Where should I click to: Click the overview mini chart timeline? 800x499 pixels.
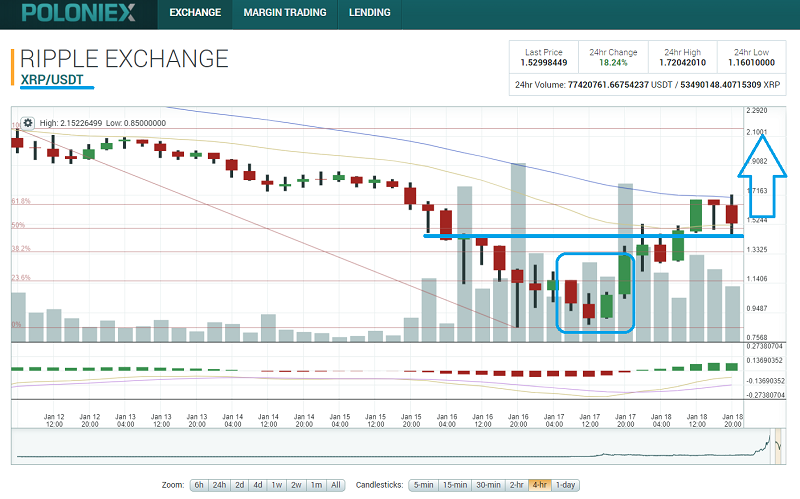398,447
